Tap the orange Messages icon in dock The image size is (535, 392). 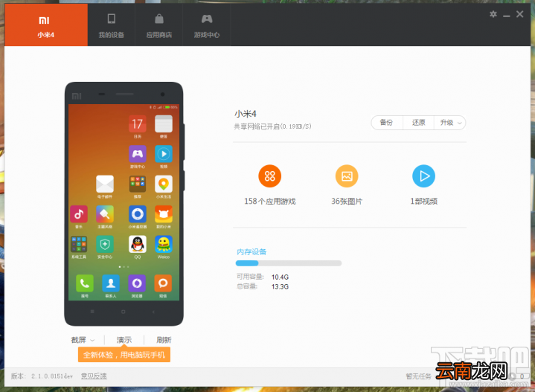point(163,283)
